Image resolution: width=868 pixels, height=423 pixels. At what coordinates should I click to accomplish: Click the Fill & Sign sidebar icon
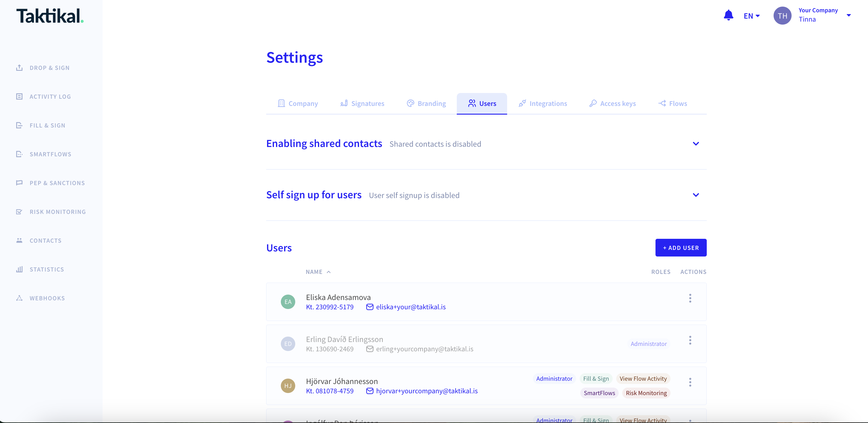(19, 125)
